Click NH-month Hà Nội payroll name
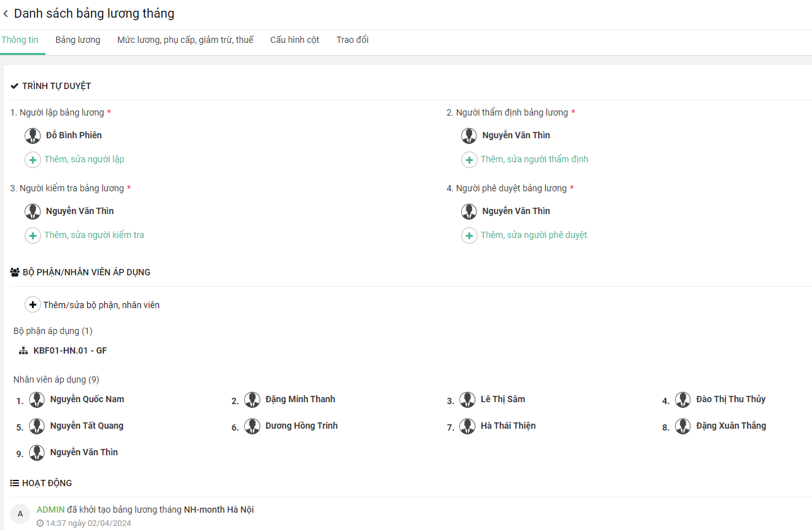 [x=219, y=510]
